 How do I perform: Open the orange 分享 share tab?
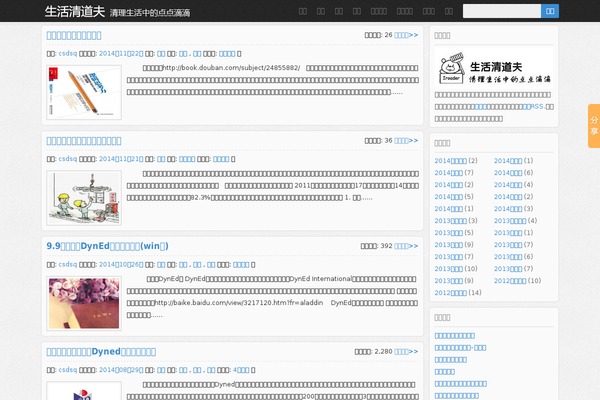click(x=594, y=126)
